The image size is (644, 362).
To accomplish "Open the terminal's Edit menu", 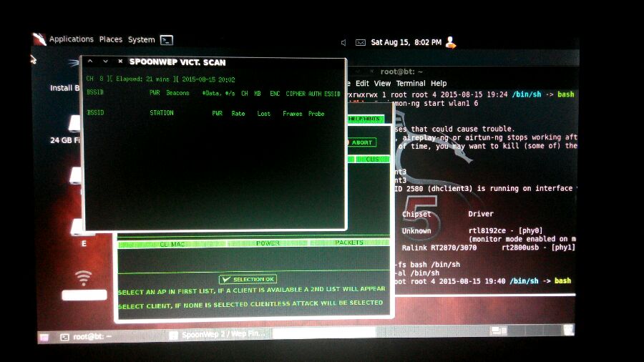I will (x=362, y=83).
